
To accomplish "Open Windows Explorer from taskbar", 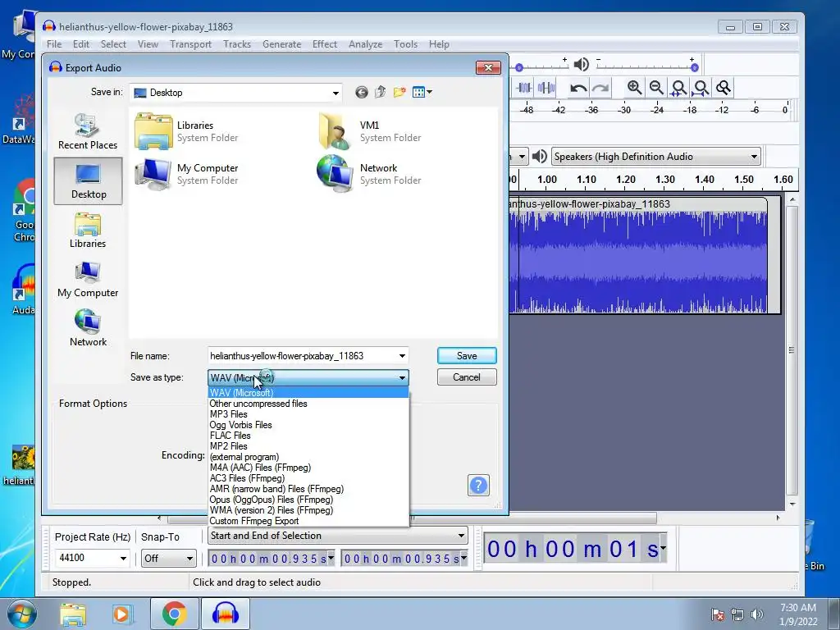I will 73,614.
